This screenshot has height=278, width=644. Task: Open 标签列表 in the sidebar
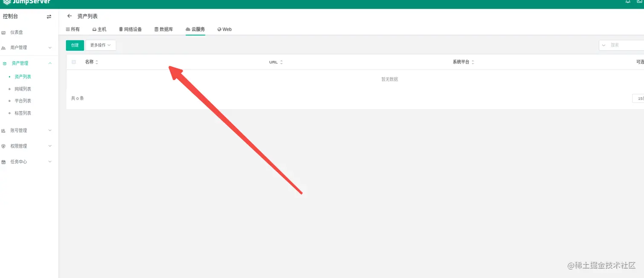click(x=23, y=113)
